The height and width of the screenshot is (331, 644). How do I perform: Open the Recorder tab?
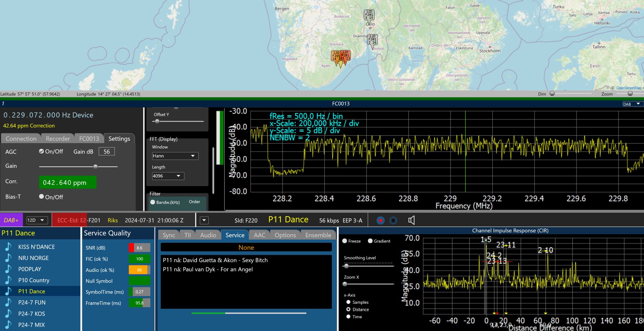click(58, 139)
